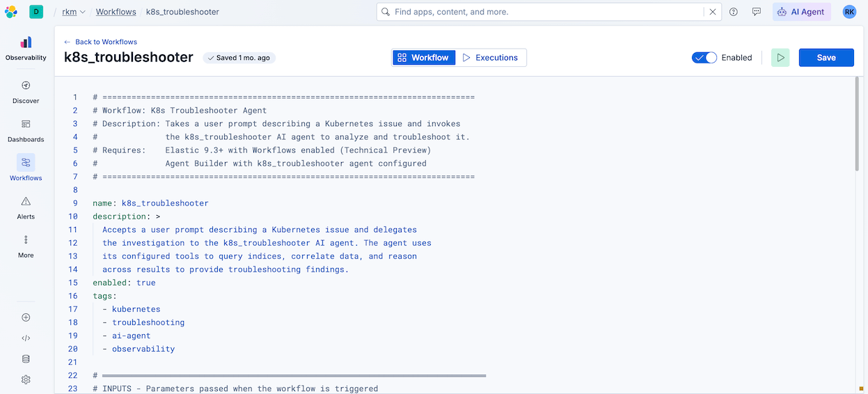
Task: Open Observability from the sidebar
Action: 26,49
